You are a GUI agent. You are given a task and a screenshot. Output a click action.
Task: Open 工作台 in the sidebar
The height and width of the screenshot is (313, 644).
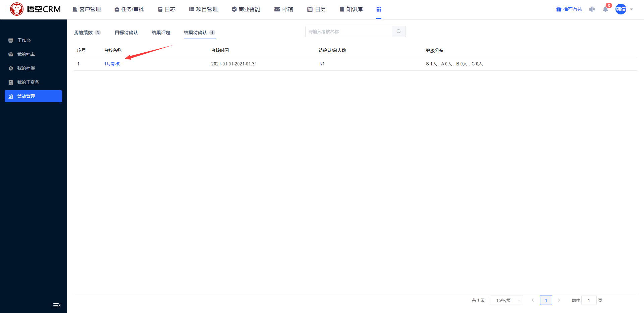(x=33, y=40)
